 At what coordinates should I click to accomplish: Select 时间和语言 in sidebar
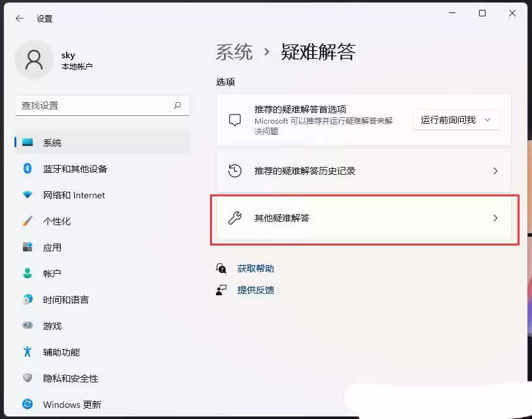pos(102,299)
